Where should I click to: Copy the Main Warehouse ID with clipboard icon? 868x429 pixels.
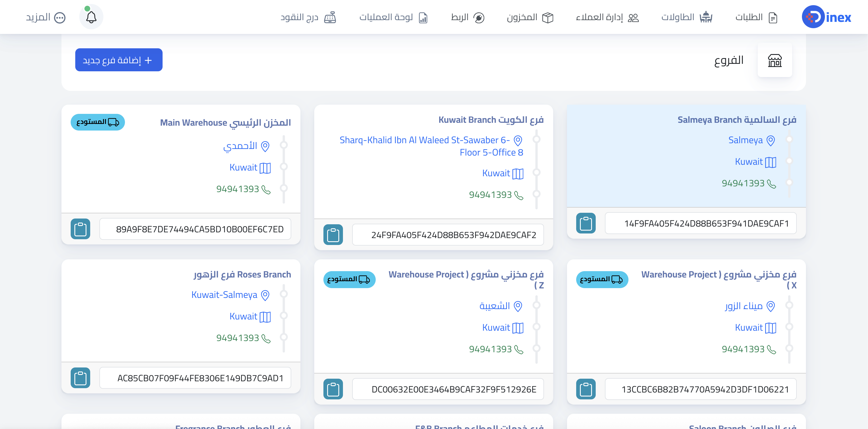coord(80,229)
